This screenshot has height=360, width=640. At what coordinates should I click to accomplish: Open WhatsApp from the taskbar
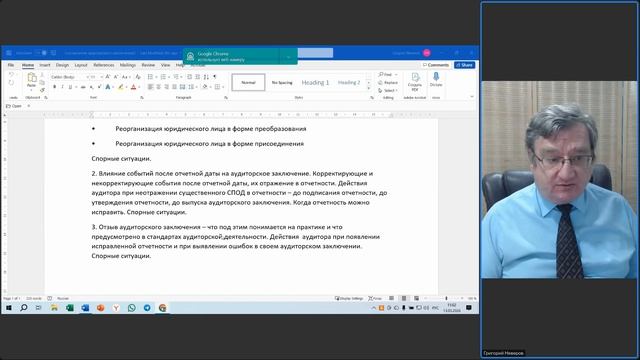(131, 308)
